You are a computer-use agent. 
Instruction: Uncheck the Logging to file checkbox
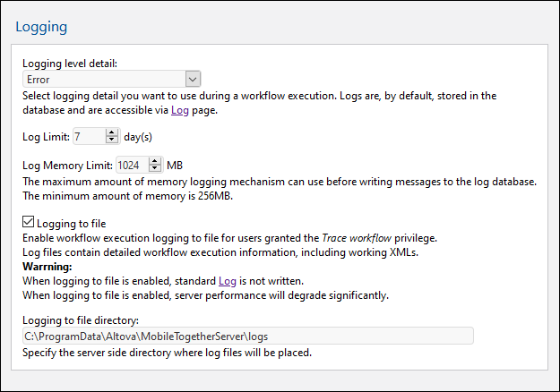click(29, 222)
